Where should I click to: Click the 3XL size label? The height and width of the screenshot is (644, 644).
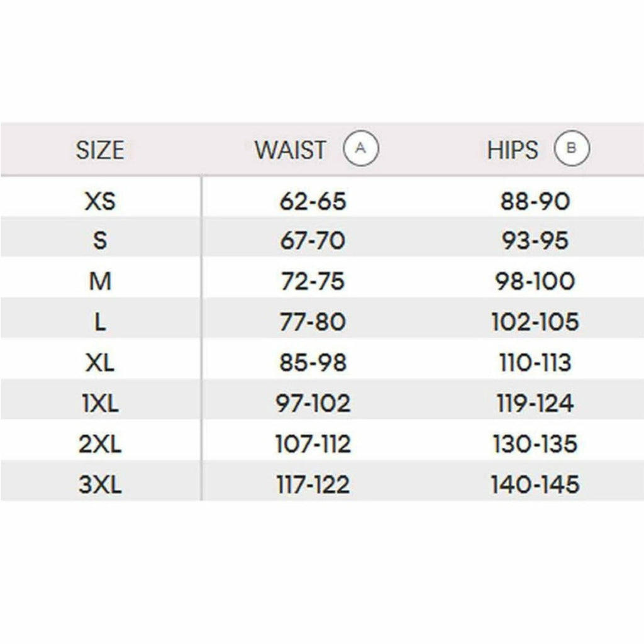tap(100, 485)
